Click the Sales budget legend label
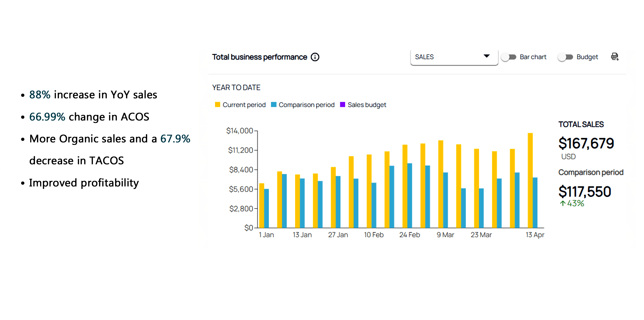The height and width of the screenshot is (320, 644). pos(367,105)
